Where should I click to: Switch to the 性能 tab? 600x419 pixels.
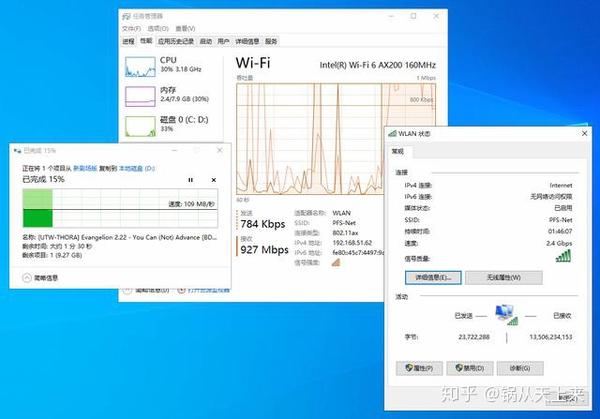pos(146,41)
